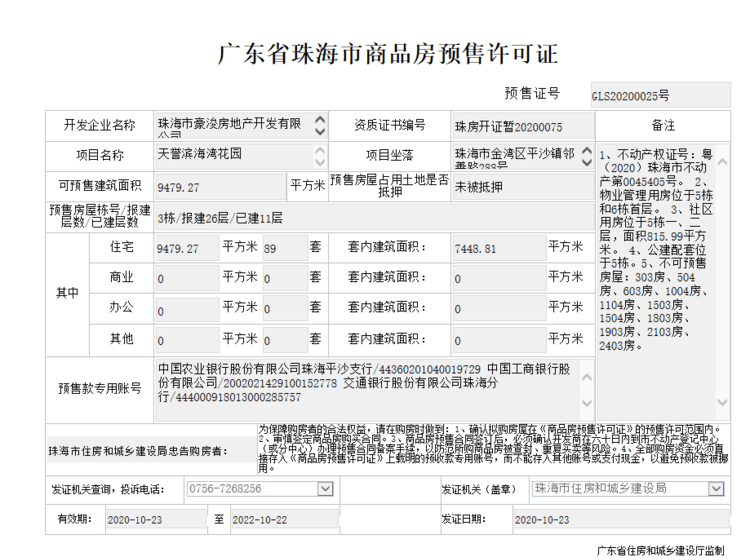Viewport: 750px width, 560px height.
Task: Click the down arrow in the 项目坐落 field
Action: 585,161
